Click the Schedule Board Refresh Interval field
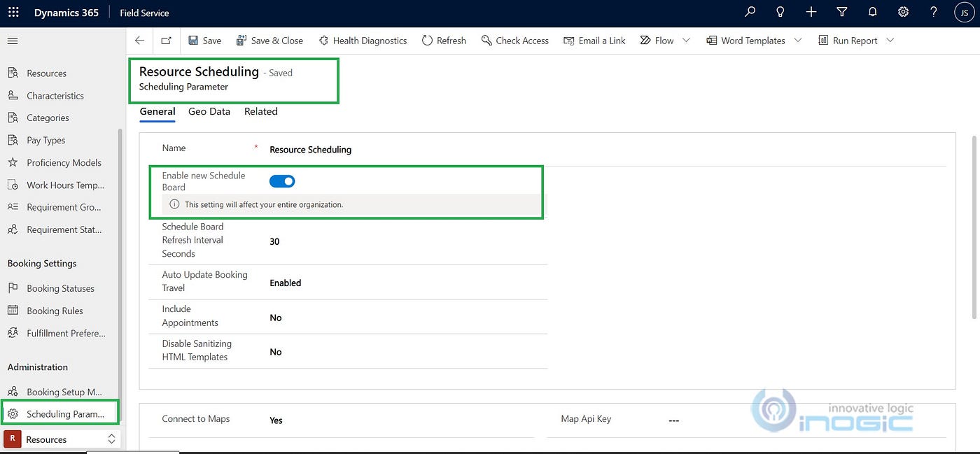This screenshot has height=454, width=980. coord(407,241)
